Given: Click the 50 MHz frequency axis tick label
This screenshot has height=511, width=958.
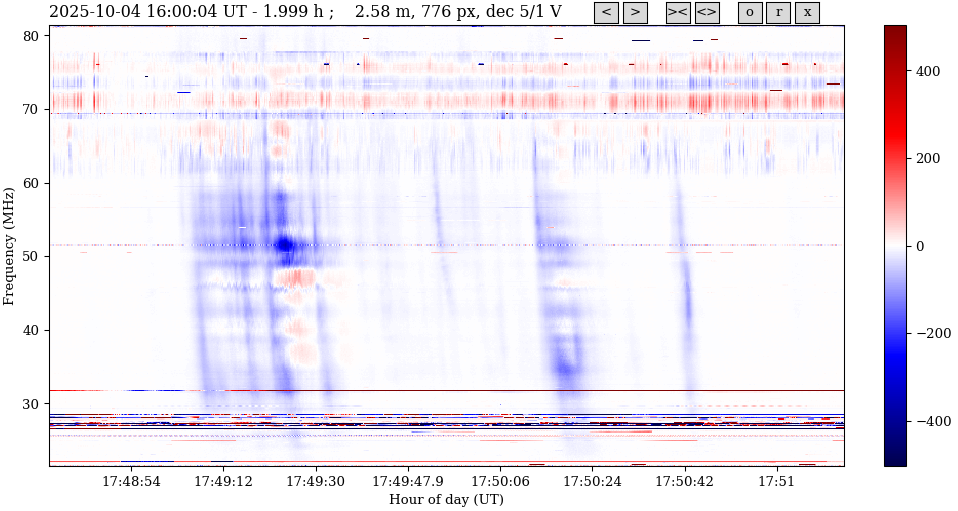Looking at the screenshot, I should coord(30,257).
